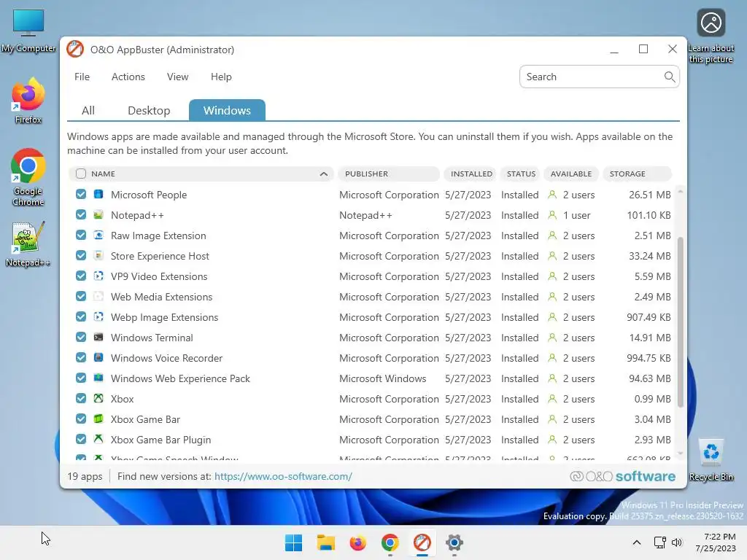Click the Windows Voice Recorder icon

[98, 357]
